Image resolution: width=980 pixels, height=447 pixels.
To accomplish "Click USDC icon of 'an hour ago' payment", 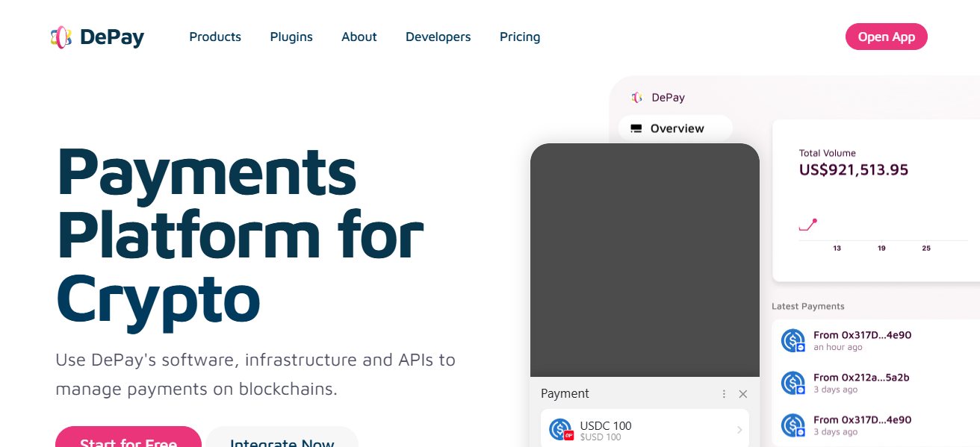I will pyautogui.click(x=793, y=340).
